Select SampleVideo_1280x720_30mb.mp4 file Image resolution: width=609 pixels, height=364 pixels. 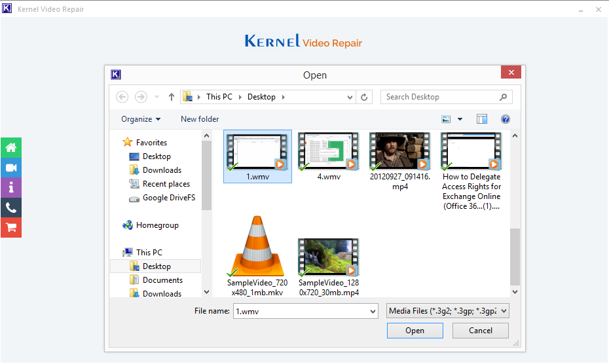(329, 268)
